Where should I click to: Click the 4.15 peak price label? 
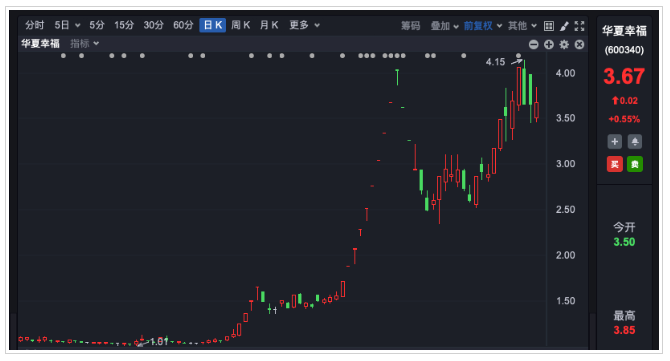coord(495,62)
